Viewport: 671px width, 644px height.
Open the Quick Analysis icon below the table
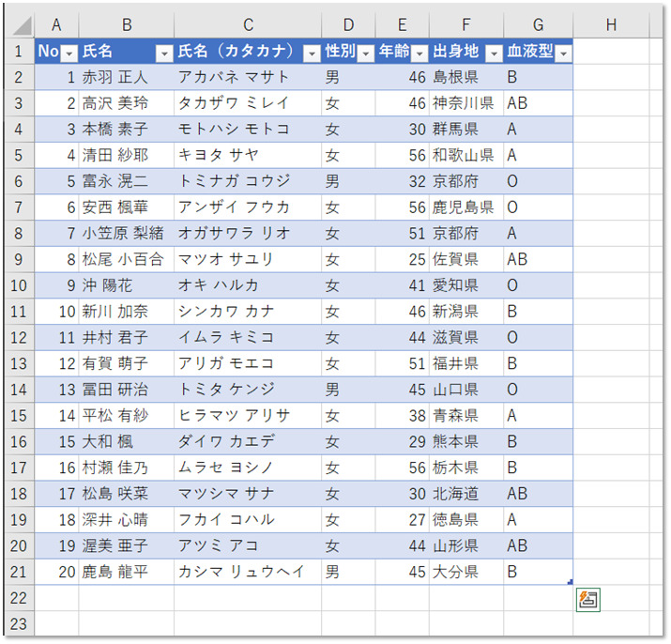click(x=588, y=600)
